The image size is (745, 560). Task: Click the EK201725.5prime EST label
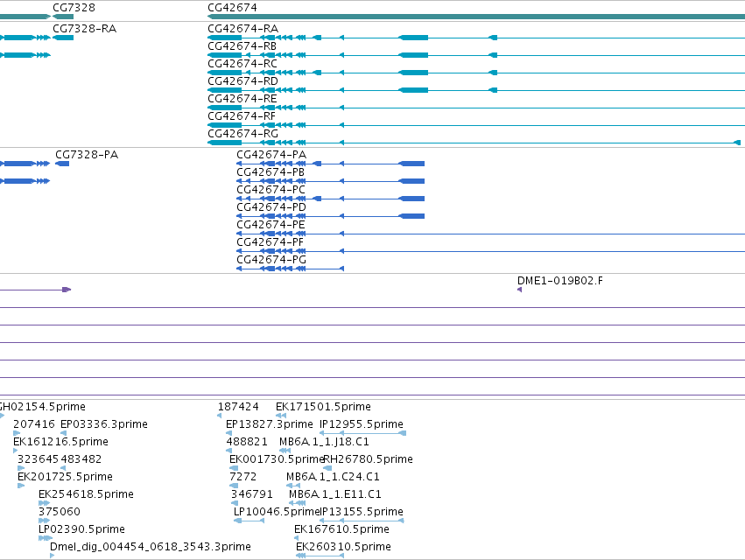coord(65,477)
